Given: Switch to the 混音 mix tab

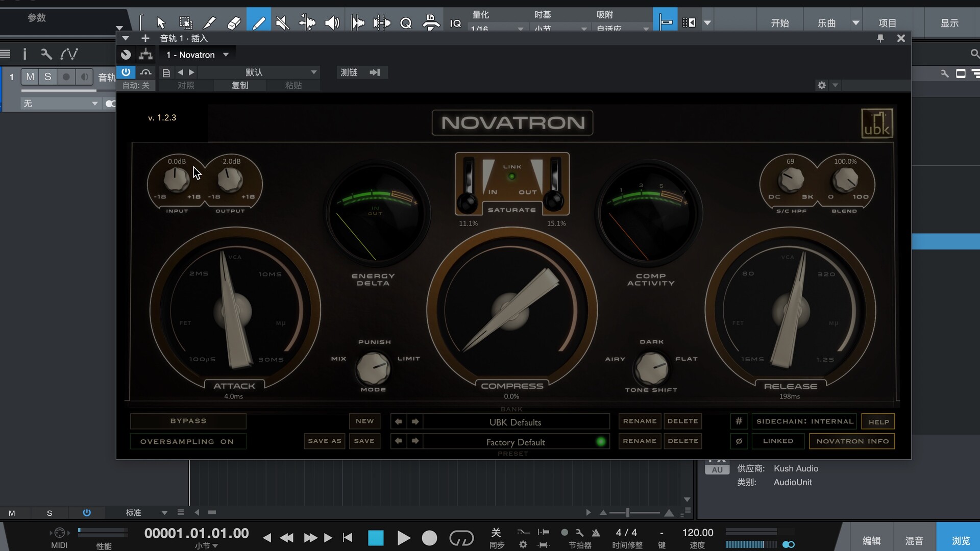Looking at the screenshot, I should click(x=914, y=540).
